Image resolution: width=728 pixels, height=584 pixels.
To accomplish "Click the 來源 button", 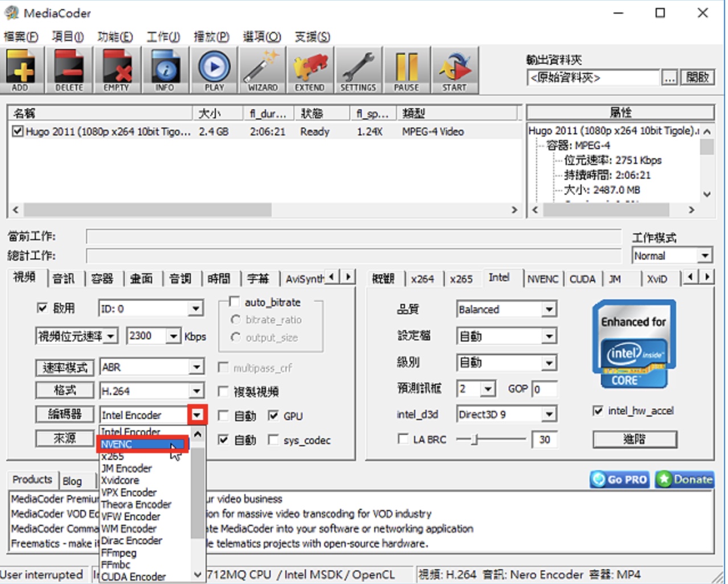I will tap(65, 438).
